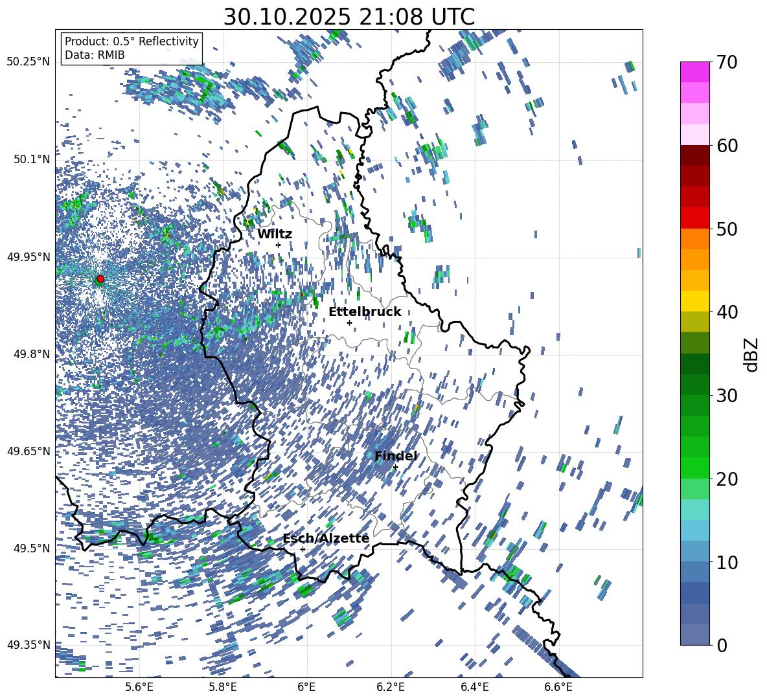Click the 70 tick on the colorbar

tap(727, 62)
